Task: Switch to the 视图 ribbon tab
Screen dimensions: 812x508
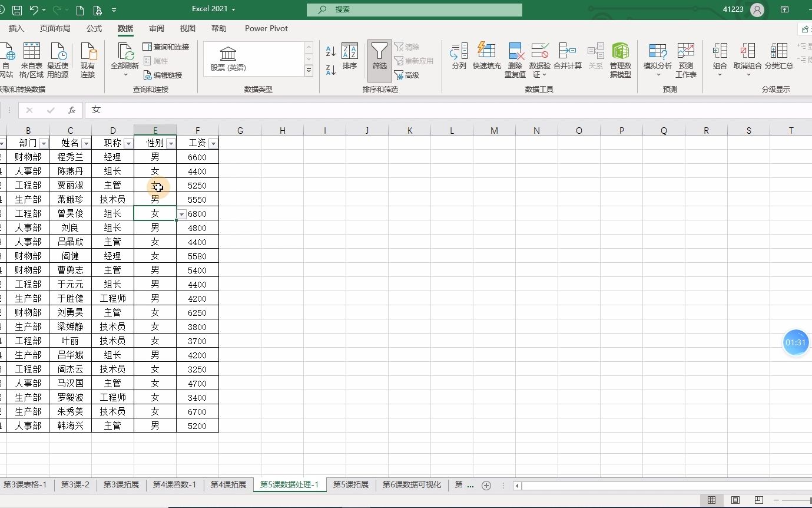Action: (188, 28)
